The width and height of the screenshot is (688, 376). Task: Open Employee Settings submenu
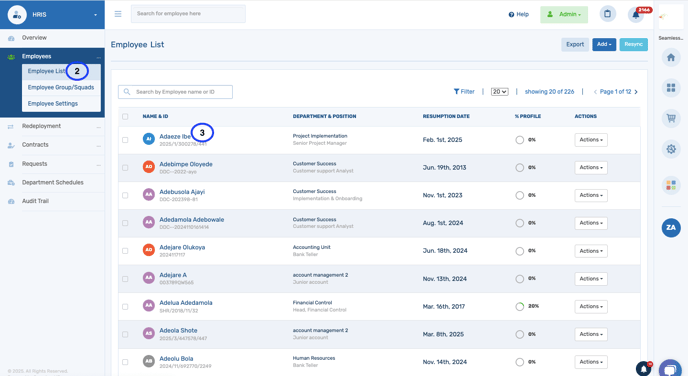(x=61, y=104)
